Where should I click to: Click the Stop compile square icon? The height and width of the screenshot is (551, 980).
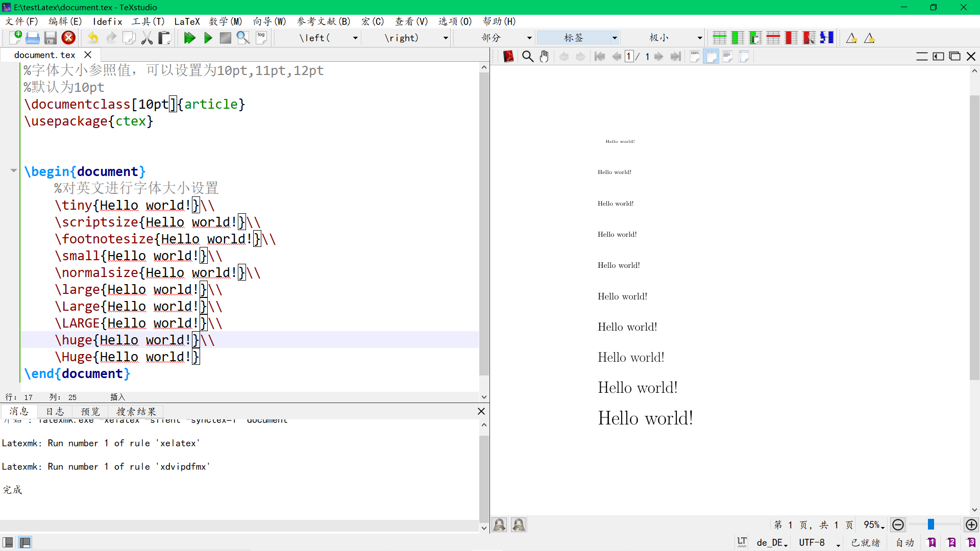(x=225, y=38)
